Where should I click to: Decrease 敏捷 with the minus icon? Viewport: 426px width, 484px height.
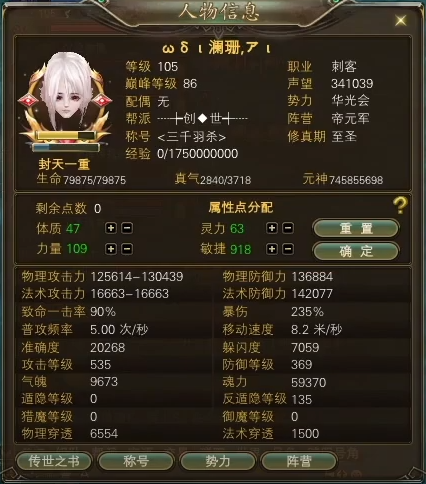click(x=288, y=249)
